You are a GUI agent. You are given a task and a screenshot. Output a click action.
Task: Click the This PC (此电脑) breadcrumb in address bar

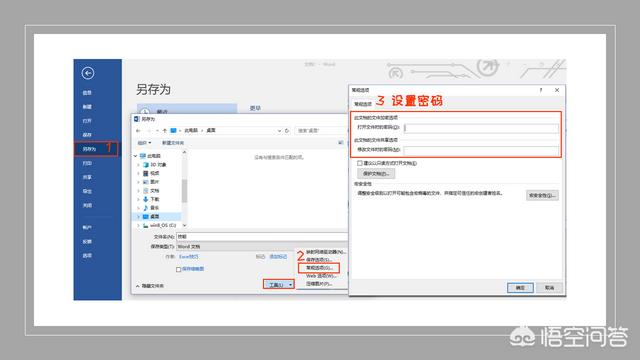click(191, 131)
